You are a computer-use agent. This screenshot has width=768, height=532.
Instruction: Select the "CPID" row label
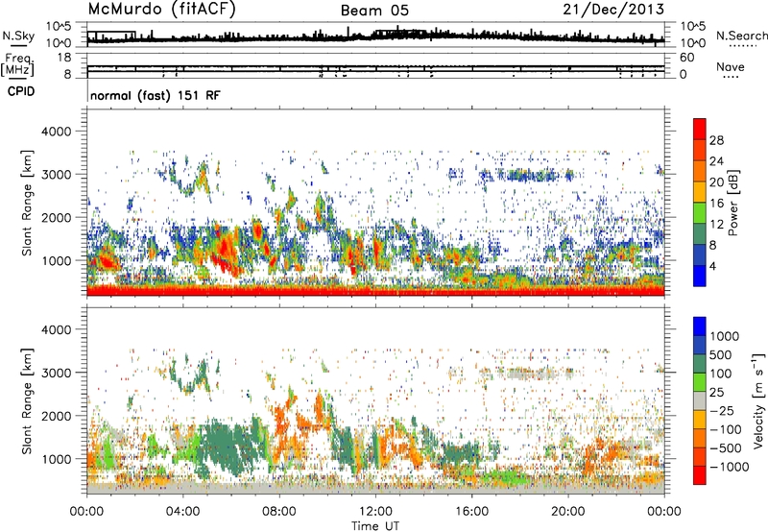[21, 91]
